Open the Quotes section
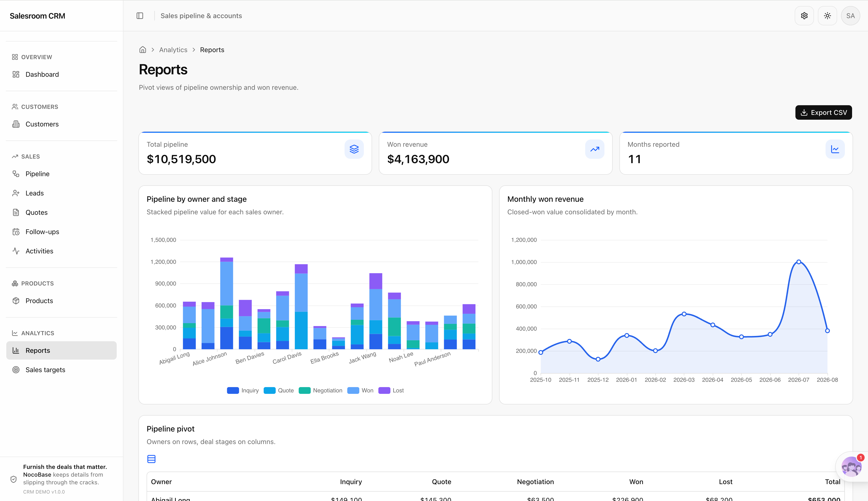The height and width of the screenshot is (501, 868). (61, 212)
